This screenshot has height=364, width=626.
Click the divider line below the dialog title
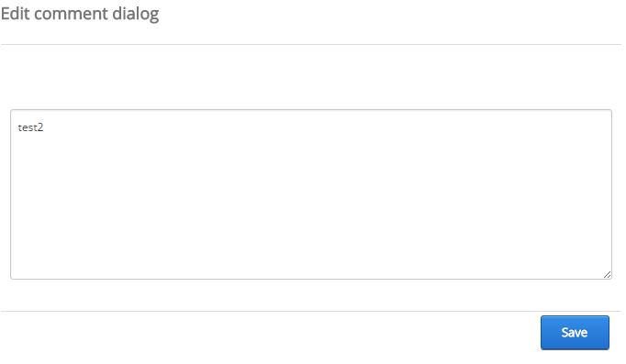311,44
